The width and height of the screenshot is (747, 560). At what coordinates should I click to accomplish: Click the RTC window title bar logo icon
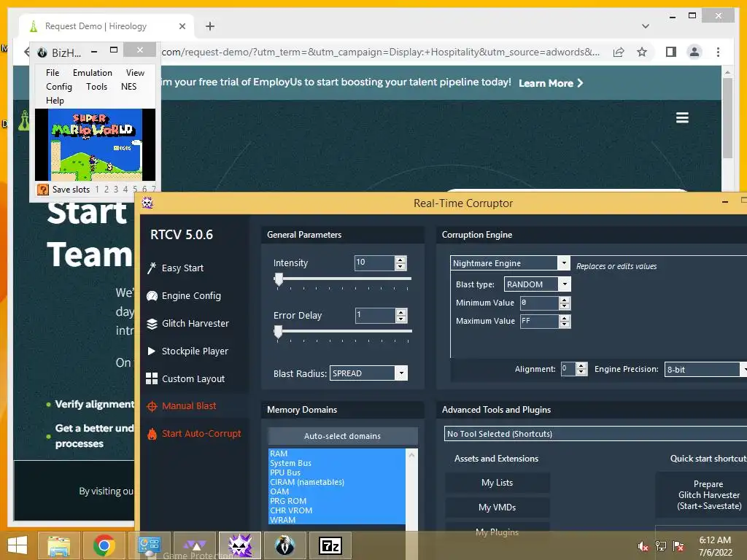pos(147,203)
